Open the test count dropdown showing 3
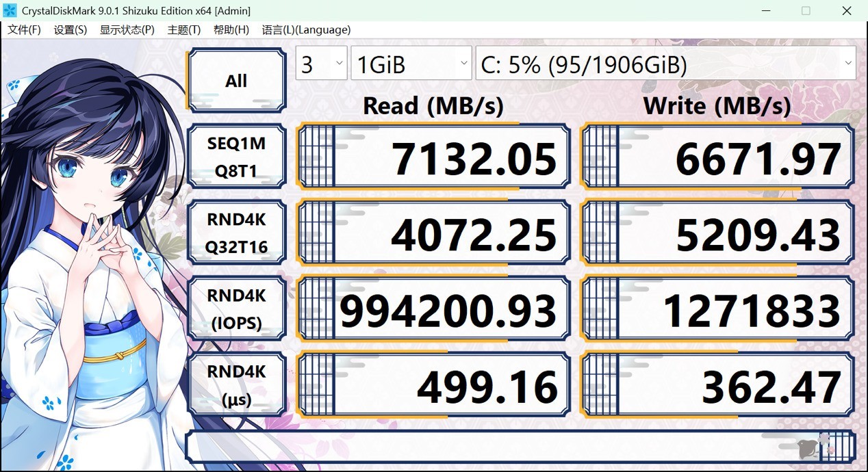Screen dimensions: 868x472 [x=321, y=64]
